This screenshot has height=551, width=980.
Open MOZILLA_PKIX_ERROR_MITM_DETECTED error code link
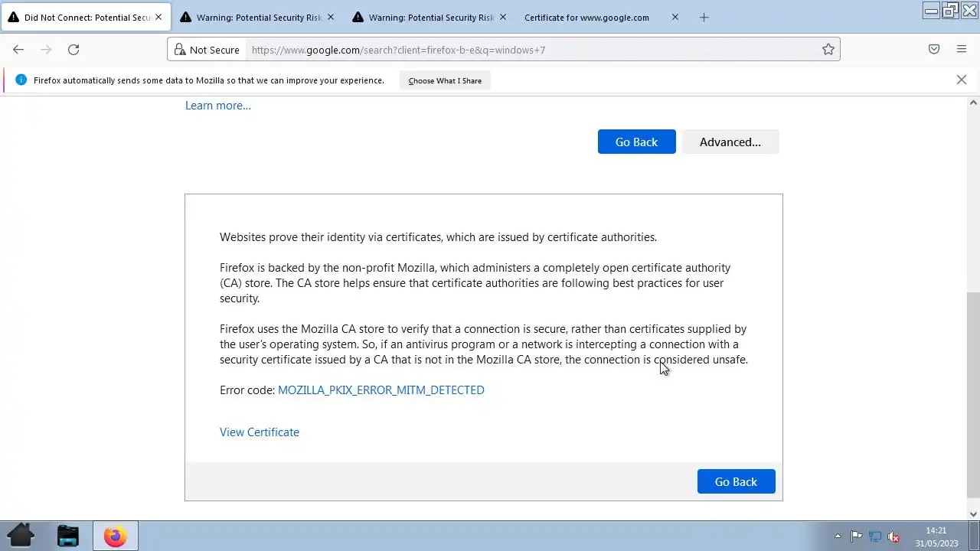click(x=381, y=390)
